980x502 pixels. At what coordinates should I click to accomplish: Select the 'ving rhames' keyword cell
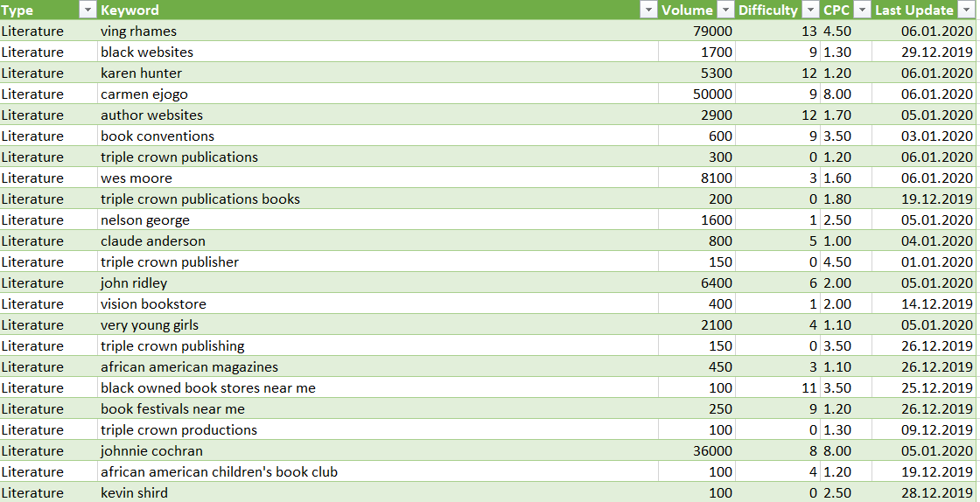point(377,31)
